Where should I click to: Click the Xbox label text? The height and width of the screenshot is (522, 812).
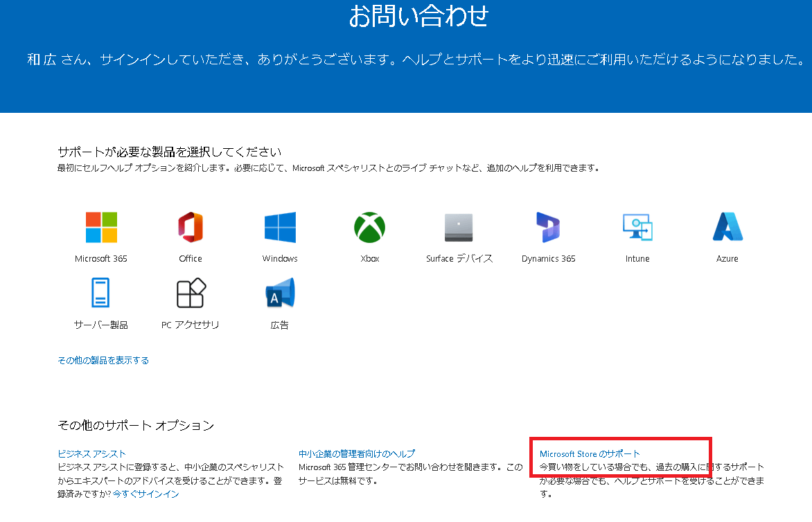tap(370, 259)
